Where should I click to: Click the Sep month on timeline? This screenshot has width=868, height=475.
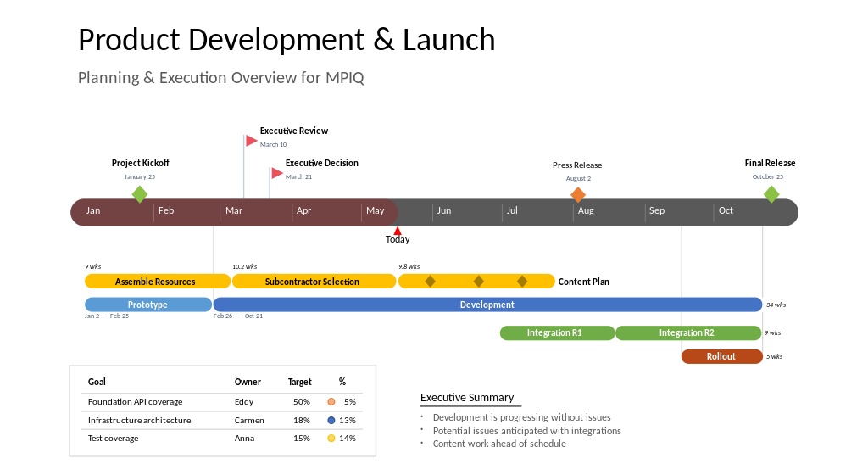(x=657, y=210)
